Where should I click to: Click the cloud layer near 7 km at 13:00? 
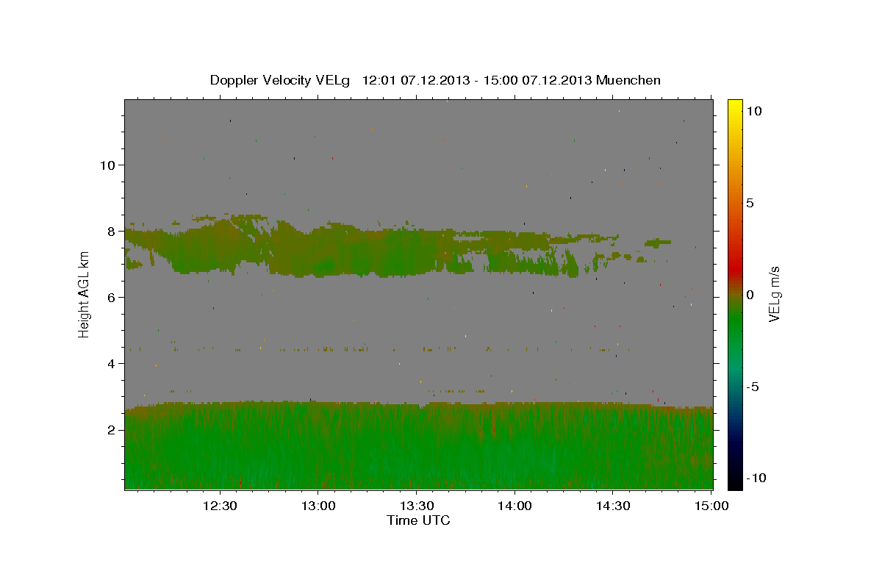coord(318,252)
